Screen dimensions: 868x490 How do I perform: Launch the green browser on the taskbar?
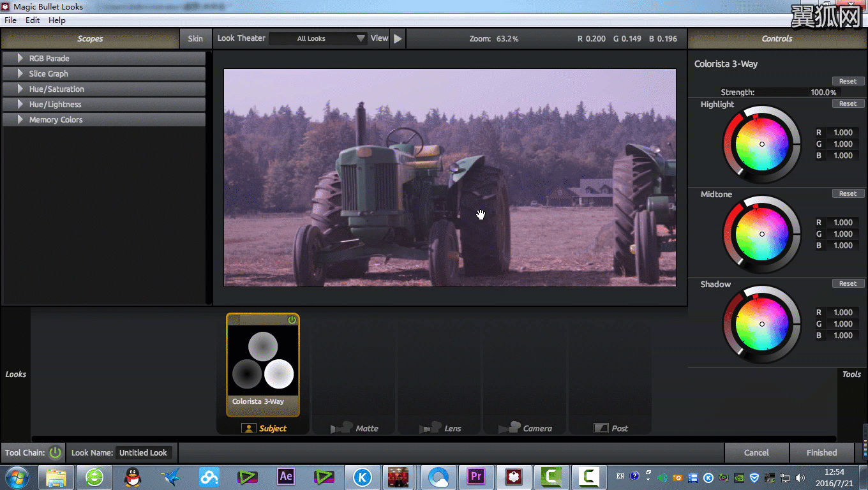pos(94,477)
